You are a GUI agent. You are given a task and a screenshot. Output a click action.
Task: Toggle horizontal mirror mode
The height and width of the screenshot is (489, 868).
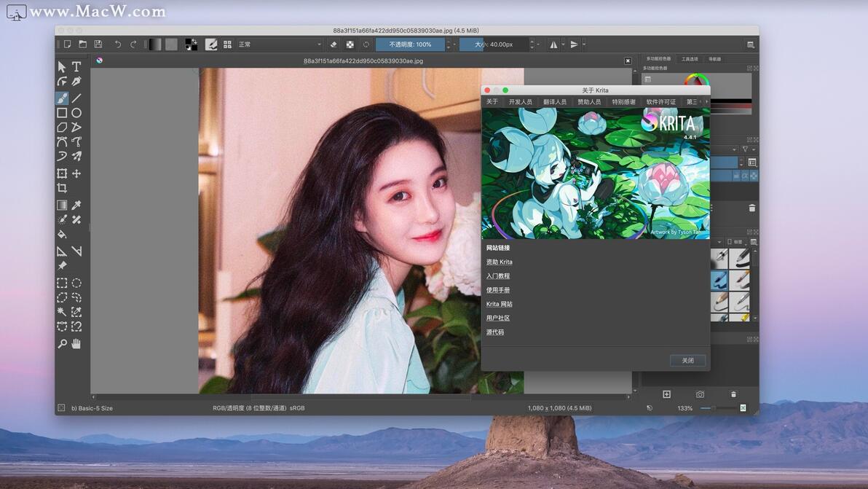(x=553, y=44)
